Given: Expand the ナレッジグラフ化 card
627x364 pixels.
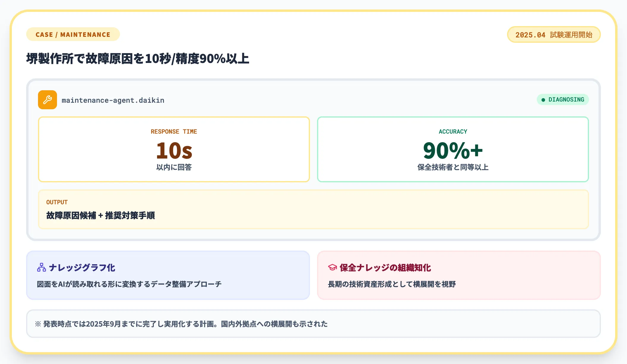Looking at the screenshot, I should click(x=168, y=275).
